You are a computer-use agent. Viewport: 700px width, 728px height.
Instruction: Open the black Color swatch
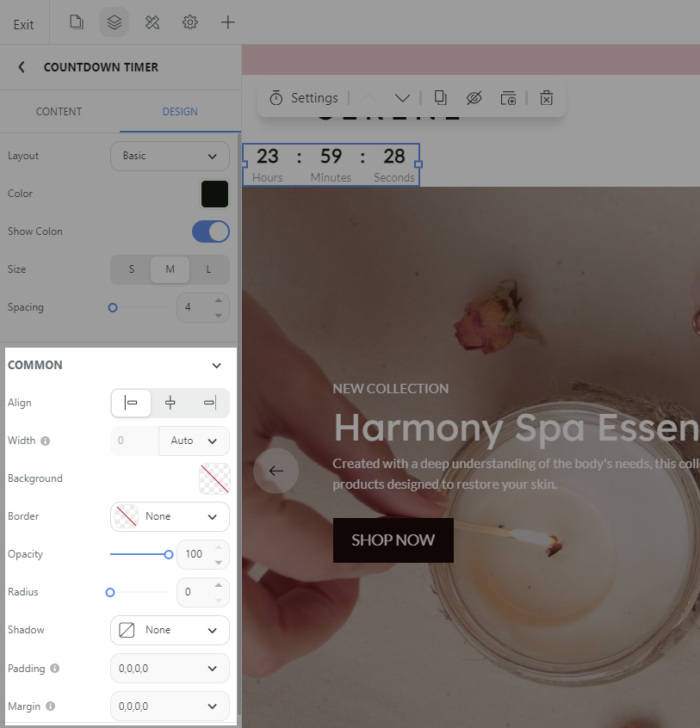pos(214,194)
